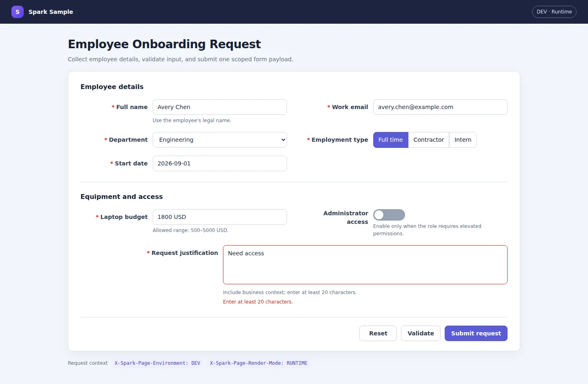The height and width of the screenshot is (384, 588).
Task: Click into Request justification textarea
Action: tap(365, 265)
